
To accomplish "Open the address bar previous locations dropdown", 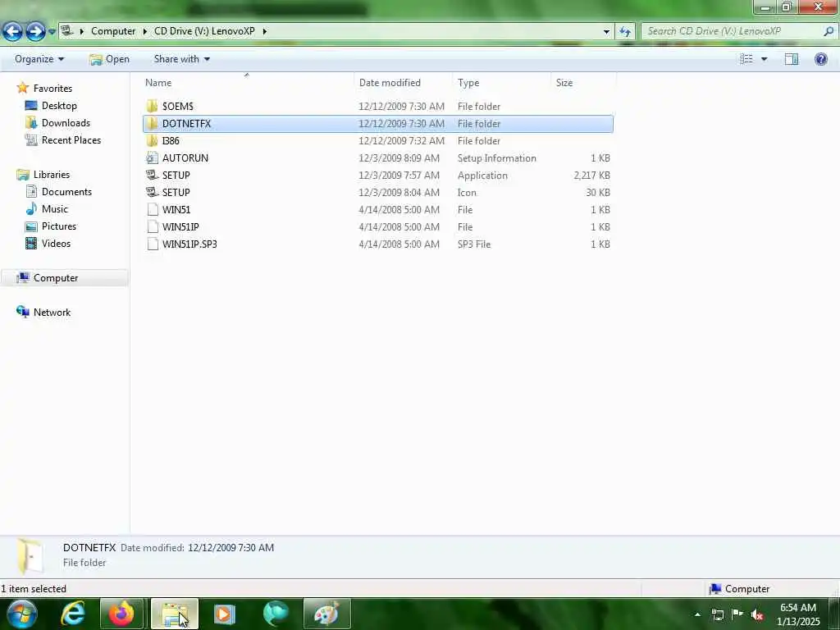I will 606,32.
